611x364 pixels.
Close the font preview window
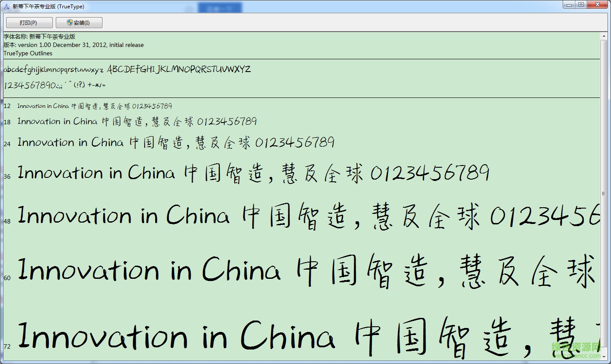pyautogui.click(x=597, y=5)
